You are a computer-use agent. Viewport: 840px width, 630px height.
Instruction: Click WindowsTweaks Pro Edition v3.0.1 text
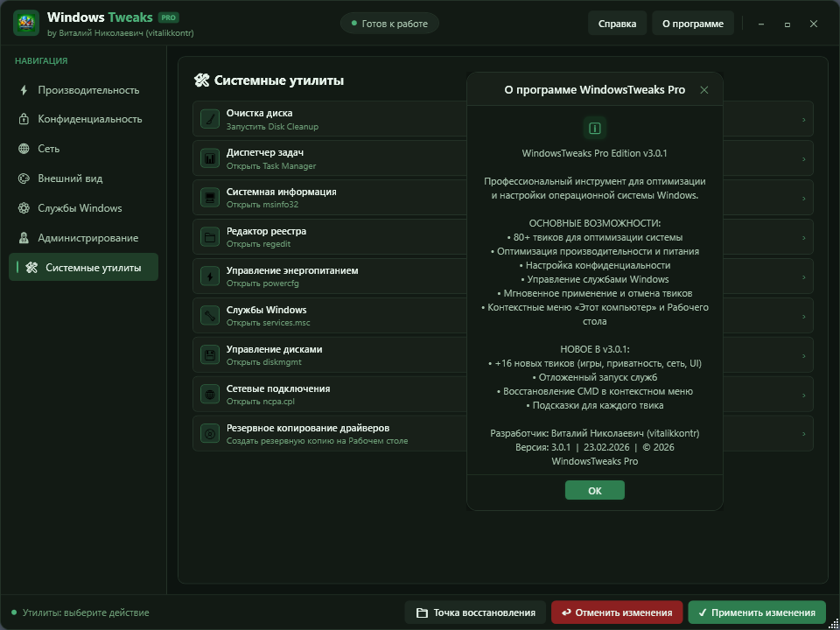(595, 153)
